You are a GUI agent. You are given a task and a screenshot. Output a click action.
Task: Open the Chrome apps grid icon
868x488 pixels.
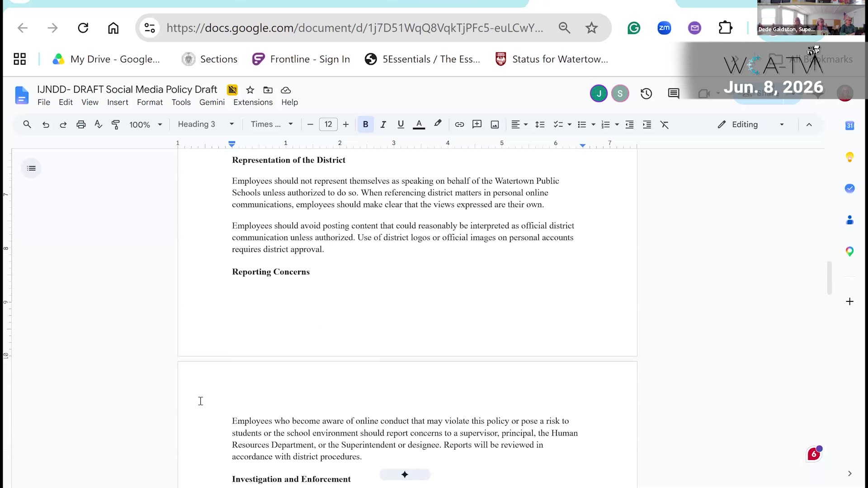click(19, 59)
